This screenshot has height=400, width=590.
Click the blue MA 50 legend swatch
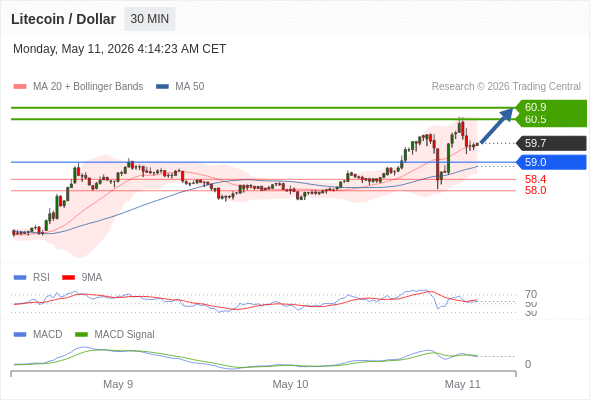(x=162, y=87)
